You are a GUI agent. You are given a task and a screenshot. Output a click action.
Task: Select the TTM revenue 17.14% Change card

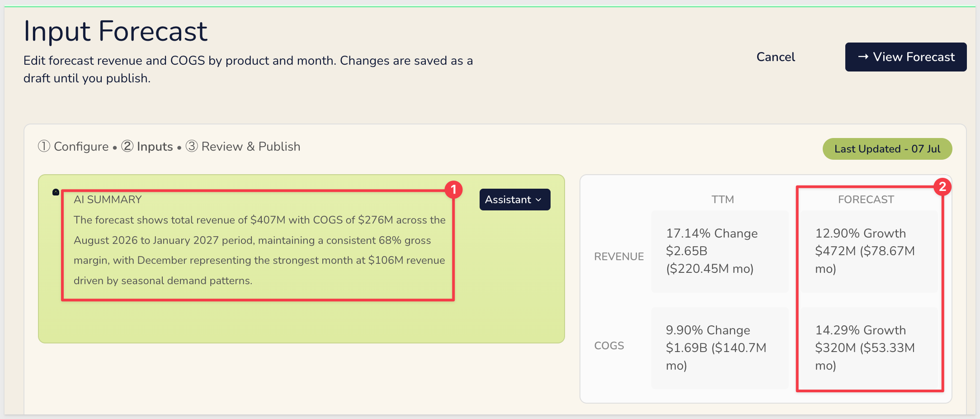[720, 251]
